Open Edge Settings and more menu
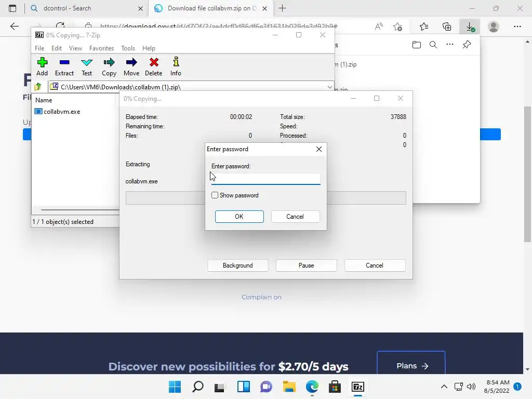Image resolution: width=532 pixels, height=399 pixels. pos(517,26)
